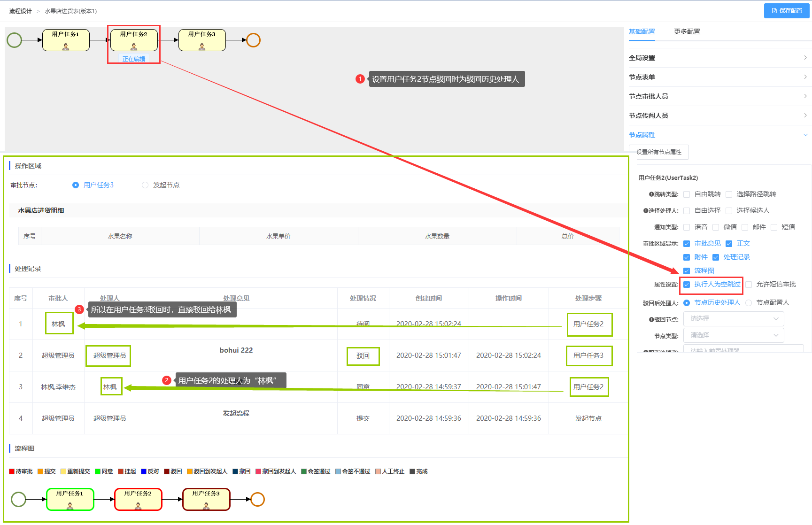Click the 水果数量 column header
The height and width of the screenshot is (525, 812).
[438, 236]
